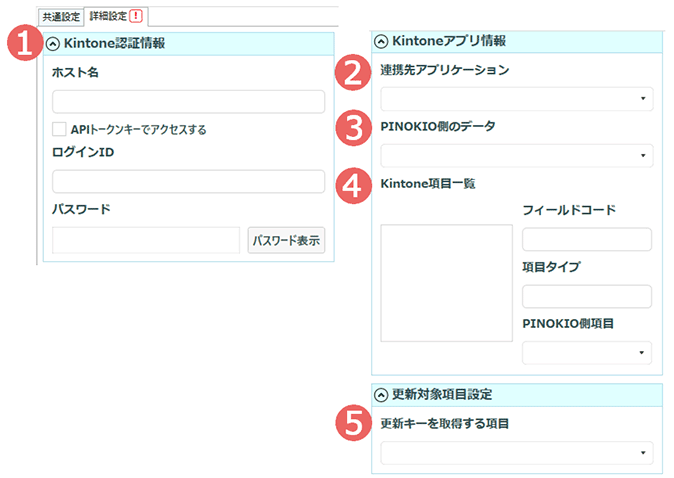Select the 詳細設定 tab

pos(116,16)
